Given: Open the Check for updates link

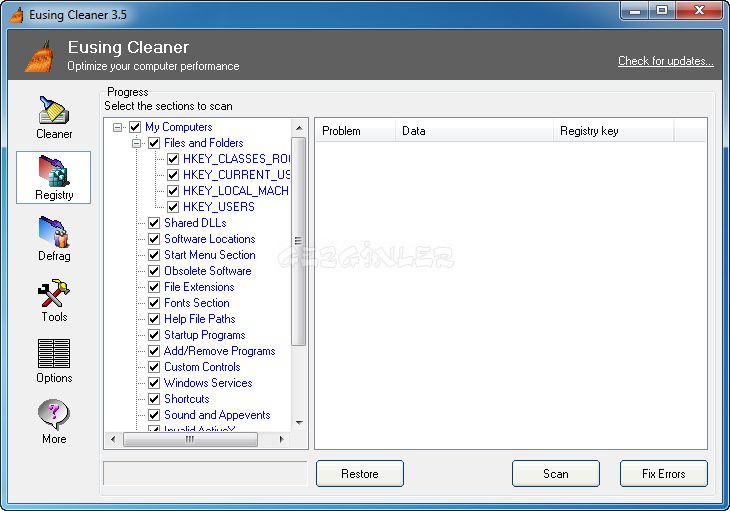Looking at the screenshot, I should (x=666, y=61).
